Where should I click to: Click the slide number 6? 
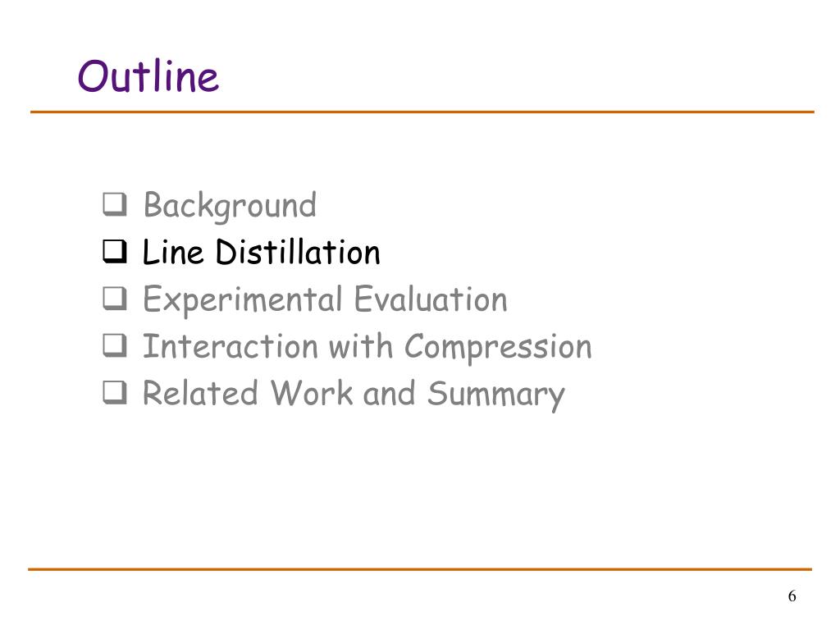(792, 596)
